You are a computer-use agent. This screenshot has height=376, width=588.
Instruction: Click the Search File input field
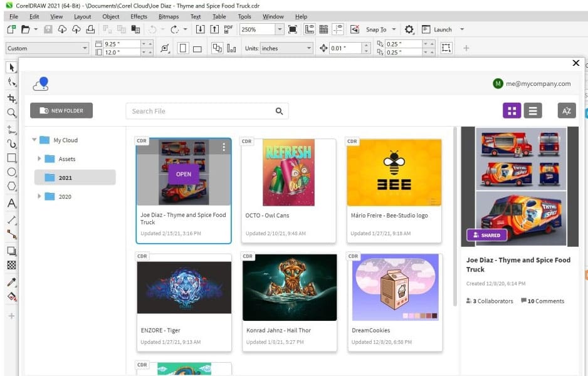[x=207, y=111]
